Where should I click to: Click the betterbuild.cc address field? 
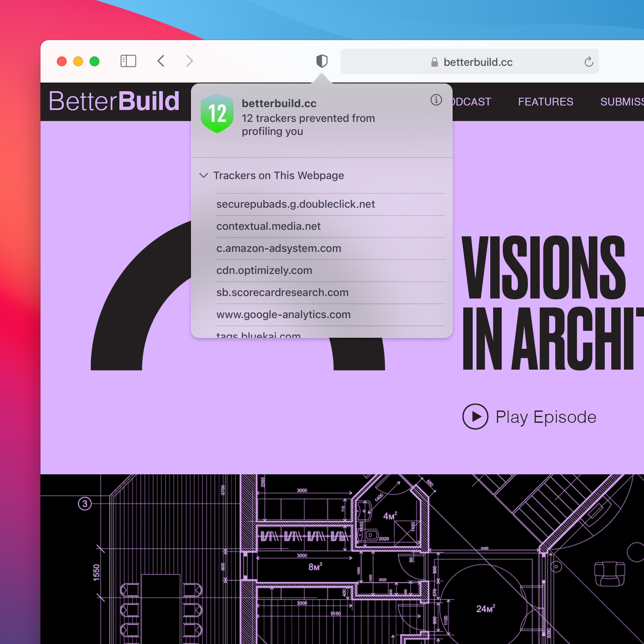tap(469, 62)
